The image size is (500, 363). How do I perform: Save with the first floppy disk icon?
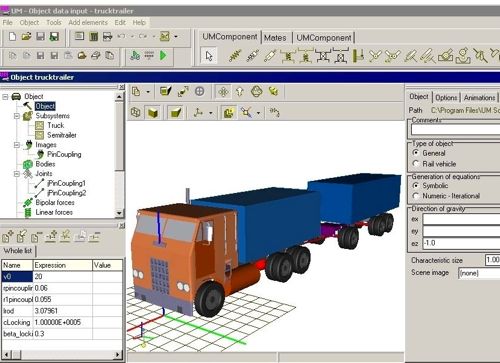[x=40, y=36]
